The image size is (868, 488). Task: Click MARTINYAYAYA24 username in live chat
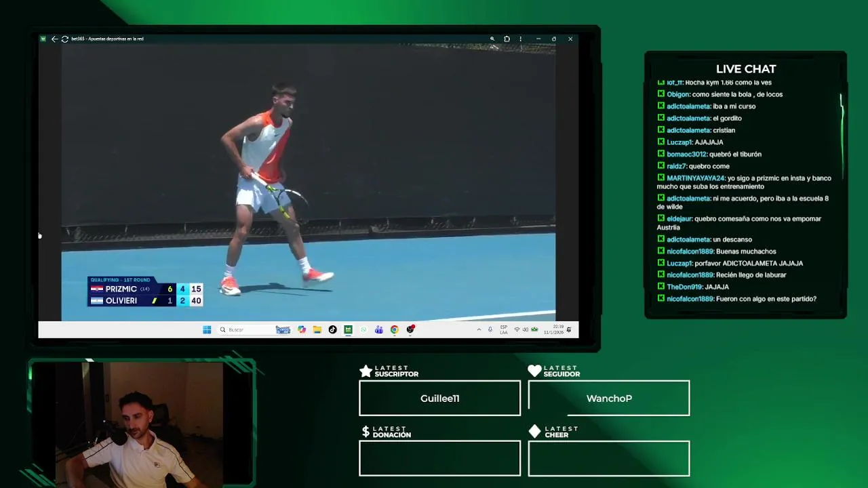pyautogui.click(x=696, y=178)
